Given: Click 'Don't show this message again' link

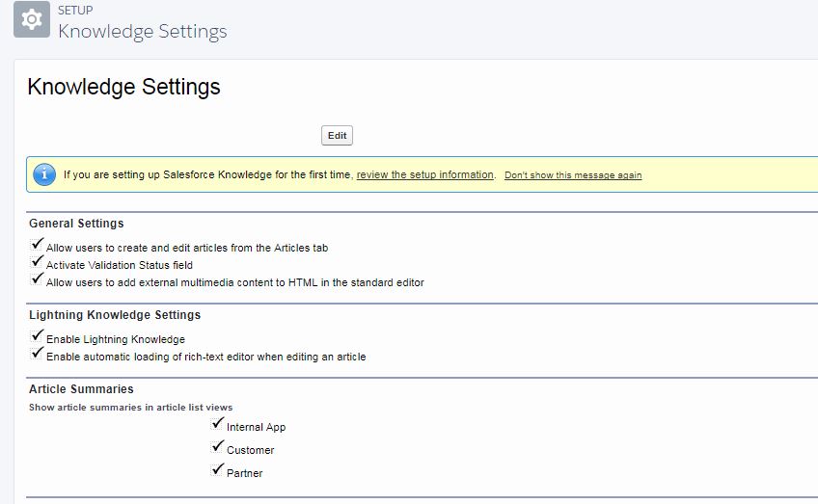Looking at the screenshot, I should [573, 175].
